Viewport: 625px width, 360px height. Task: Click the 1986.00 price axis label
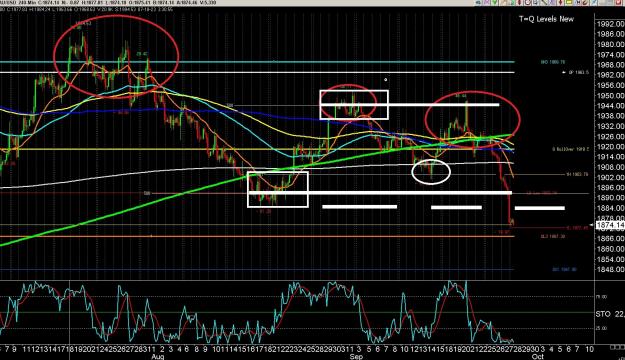[610, 34]
